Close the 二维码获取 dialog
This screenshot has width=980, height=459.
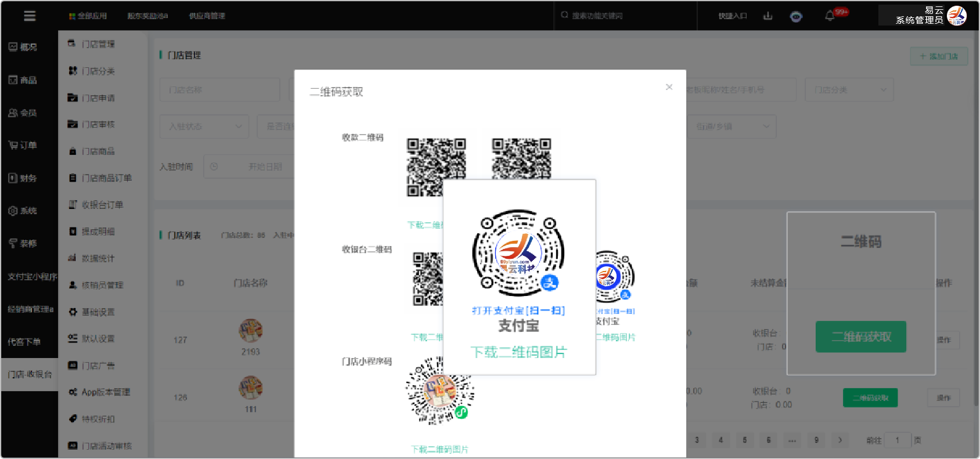(669, 87)
